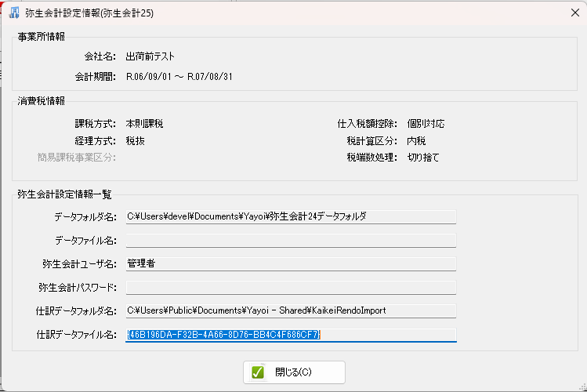Viewport: 587px width, 392px height.
Task: Click the データフォルダ名: label
Action: click(x=85, y=217)
